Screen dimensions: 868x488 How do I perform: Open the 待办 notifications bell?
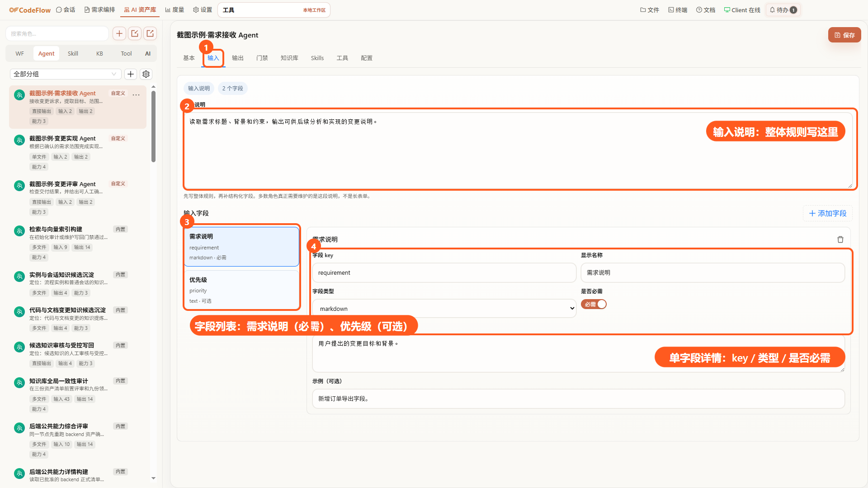(783, 10)
